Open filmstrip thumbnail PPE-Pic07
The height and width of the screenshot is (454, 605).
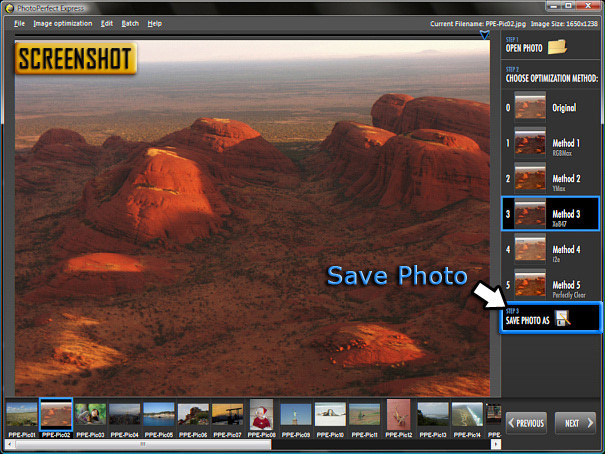227,415
